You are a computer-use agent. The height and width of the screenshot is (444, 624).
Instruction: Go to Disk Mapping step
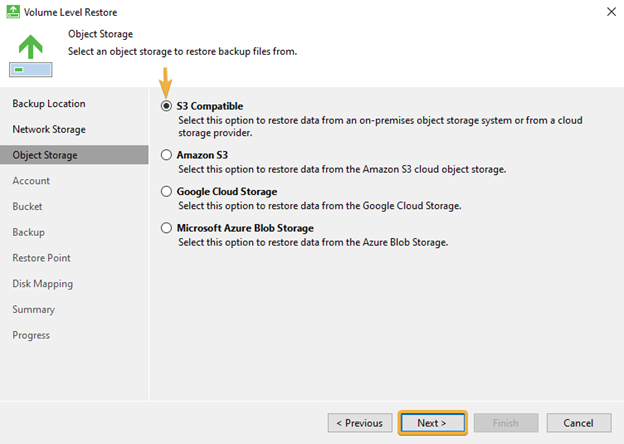coord(43,284)
